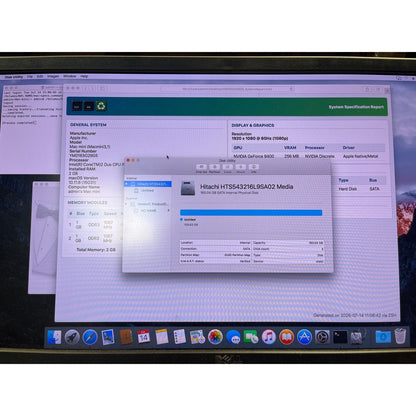Image resolution: width=416 pixels, height=416 pixels.
Task: Click 'NVIDIA GeForce 9400' GPU cell
Action: tap(254, 156)
